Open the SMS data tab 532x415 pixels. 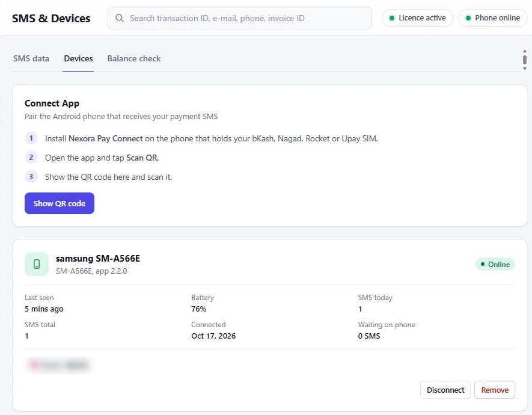click(x=31, y=58)
